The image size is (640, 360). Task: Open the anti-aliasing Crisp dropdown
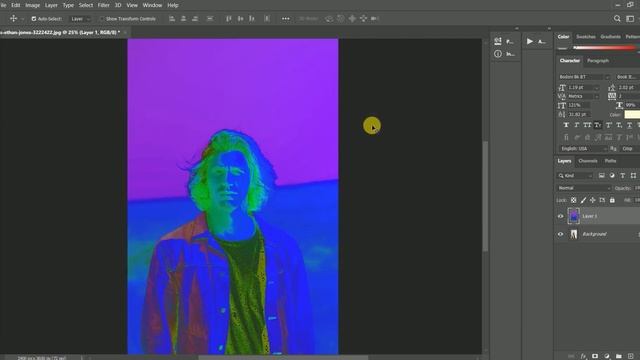(630, 149)
